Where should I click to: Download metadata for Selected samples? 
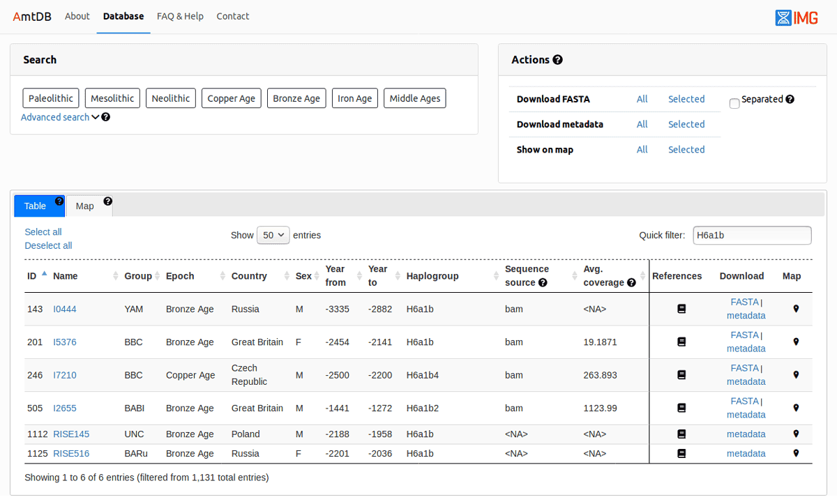pyautogui.click(x=686, y=124)
